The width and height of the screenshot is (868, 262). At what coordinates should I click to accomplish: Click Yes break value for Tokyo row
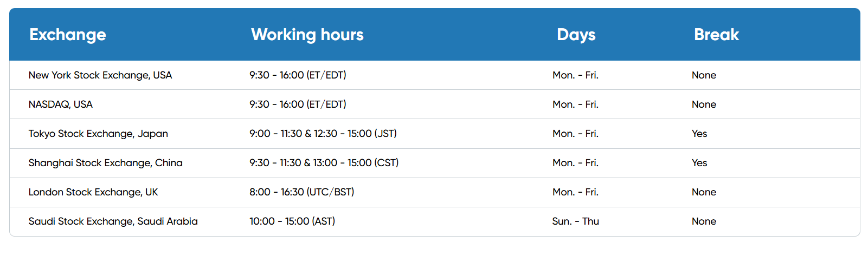(699, 134)
